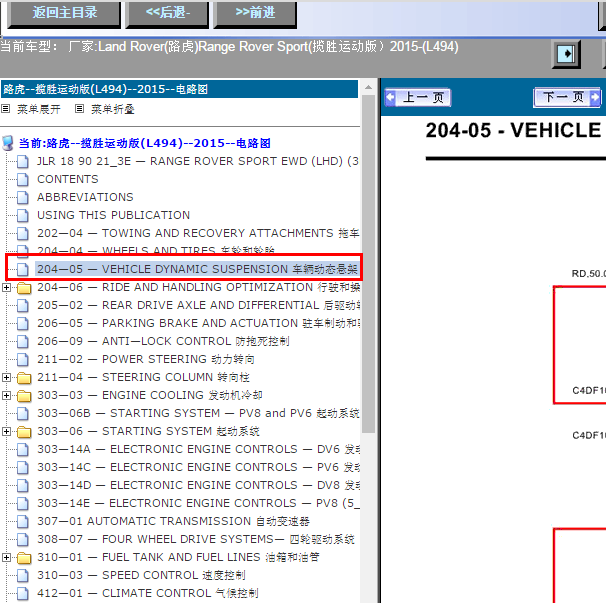Open 307-01 Automatic Transmission entry

pyautogui.click(x=173, y=521)
